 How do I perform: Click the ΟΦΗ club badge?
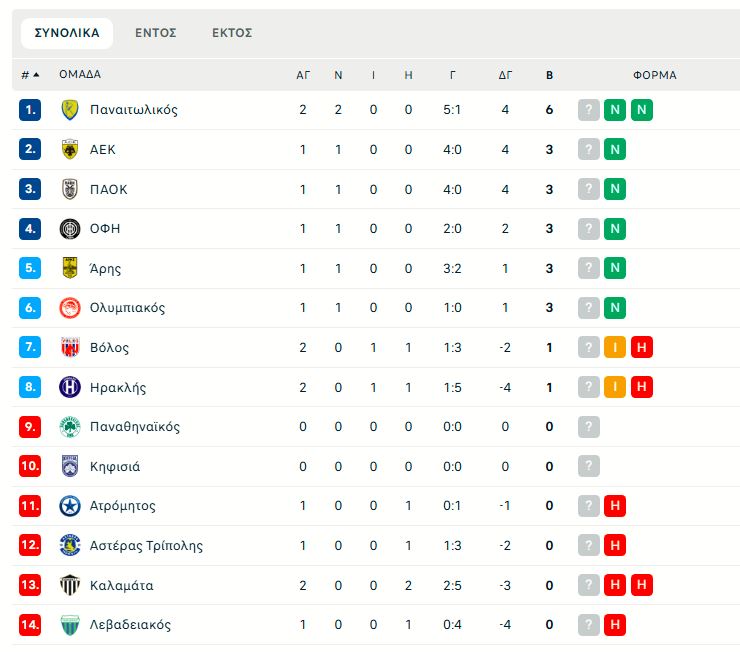point(70,229)
